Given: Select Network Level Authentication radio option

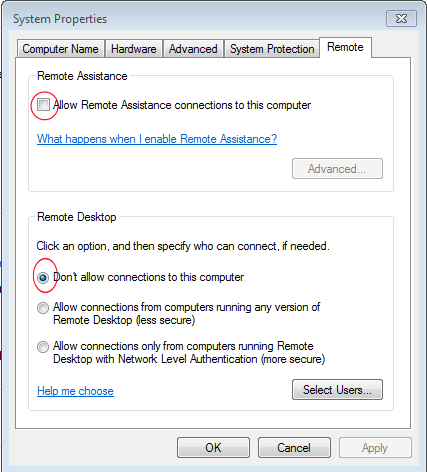Looking at the screenshot, I should point(43,347).
